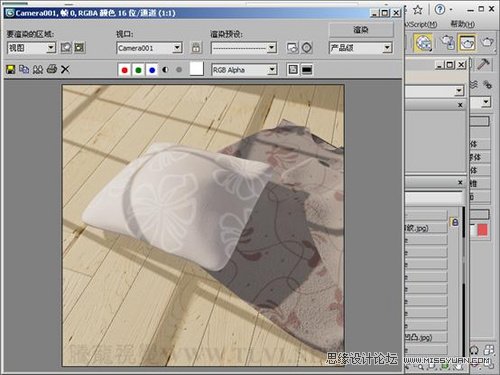
Task: Click the Copy Image icon
Action: pos(24,69)
